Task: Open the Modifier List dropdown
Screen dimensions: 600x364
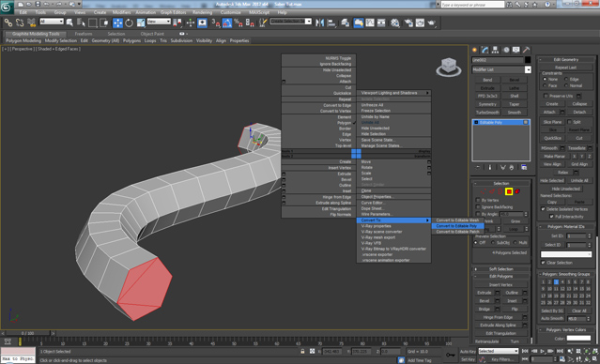Action: [x=501, y=69]
